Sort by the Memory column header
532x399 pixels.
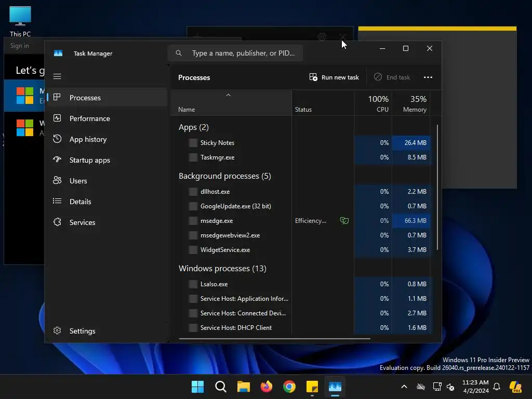411,103
